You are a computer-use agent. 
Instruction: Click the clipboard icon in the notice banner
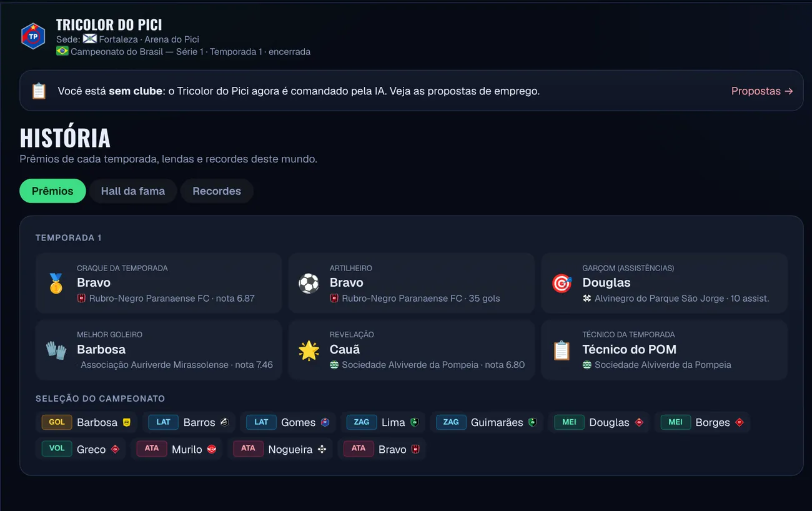(39, 91)
